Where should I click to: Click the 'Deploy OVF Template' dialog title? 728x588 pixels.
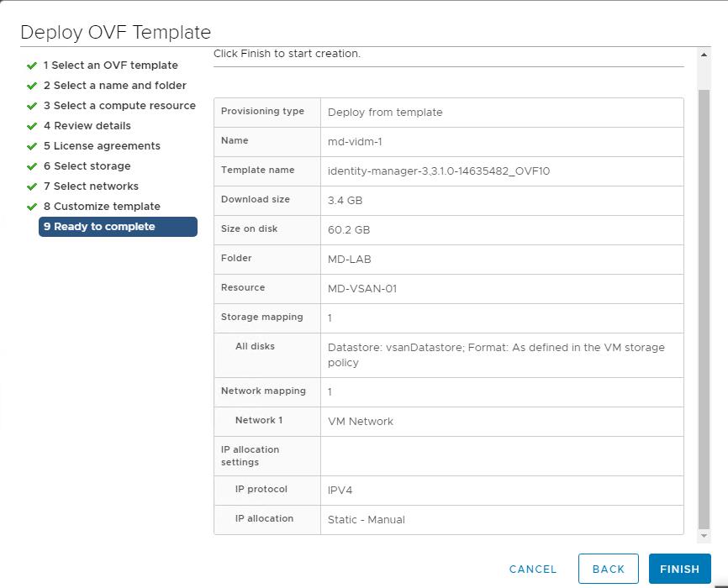tap(116, 32)
